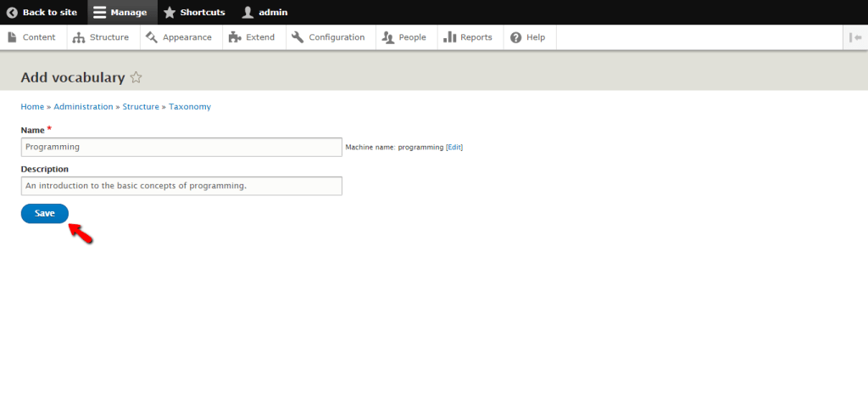Click the Configuration wrench icon

(x=298, y=37)
